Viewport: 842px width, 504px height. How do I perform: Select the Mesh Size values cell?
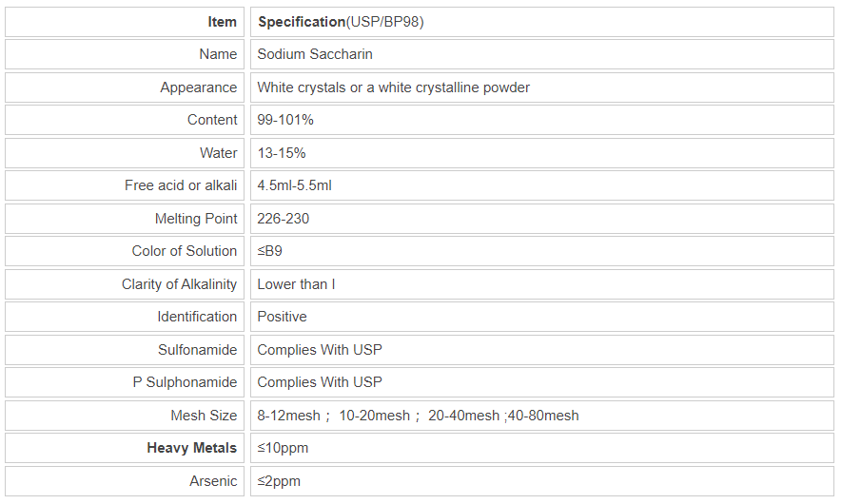point(418,416)
